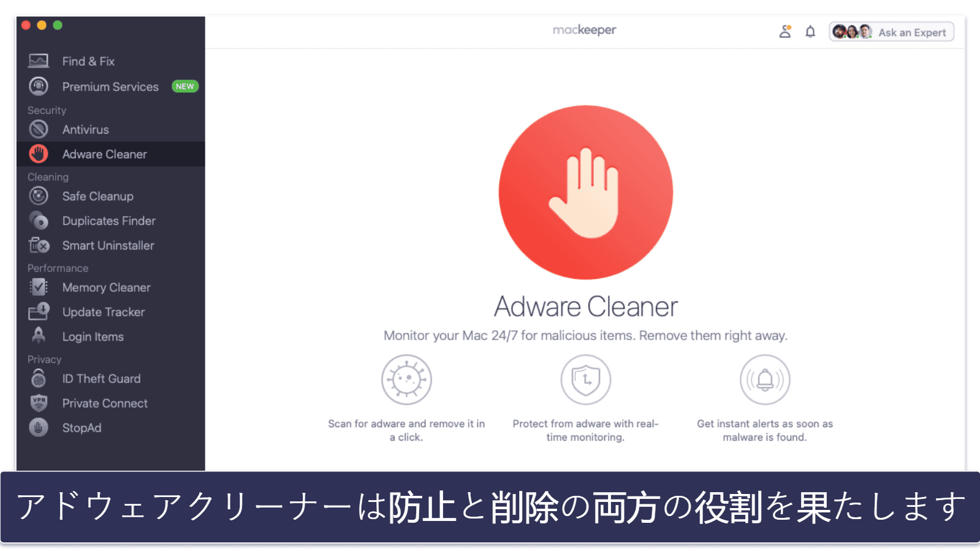Click the account profile icon in header

[x=785, y=32]
